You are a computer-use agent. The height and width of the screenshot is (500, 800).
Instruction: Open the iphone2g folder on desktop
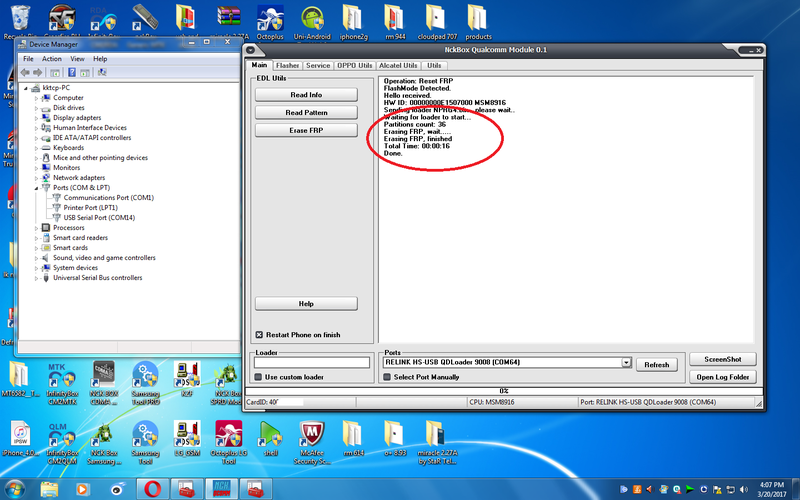[353, 22]
